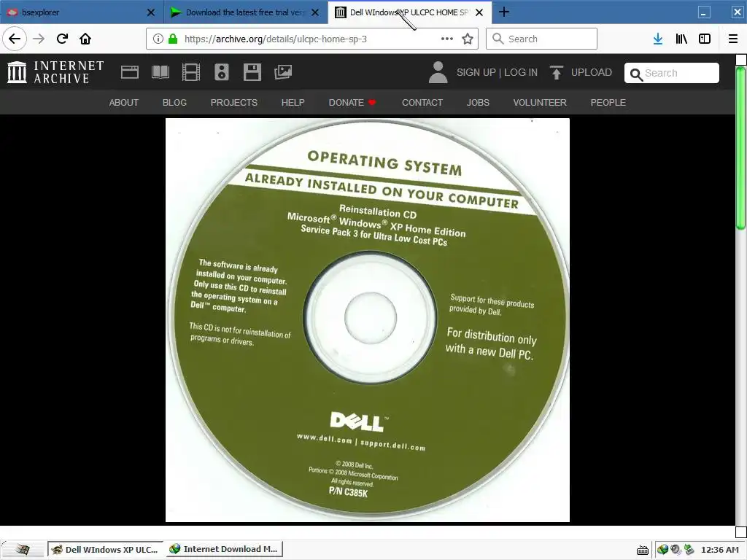Select Dell Windows XP ULC taskbar button
Screen dimensions: 747x560
coord(105,550)
